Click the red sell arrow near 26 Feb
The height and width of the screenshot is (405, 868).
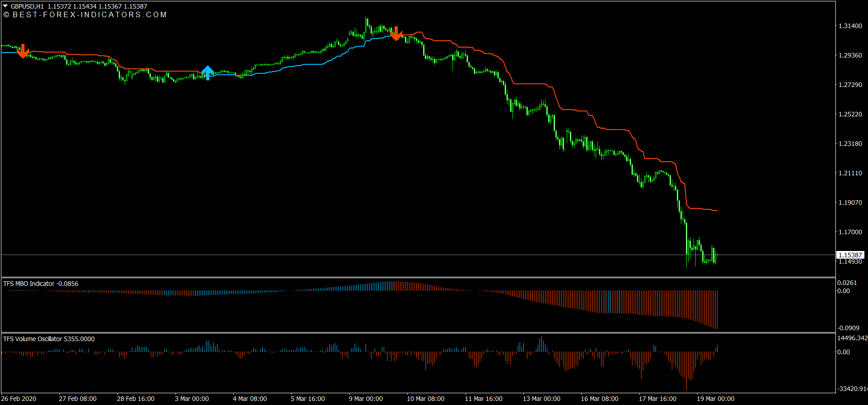23,51
